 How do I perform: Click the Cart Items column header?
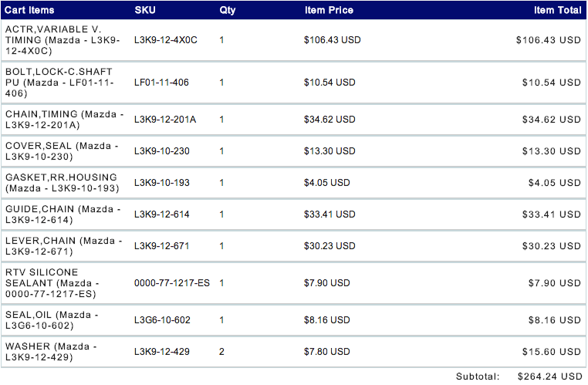[29, 11]
